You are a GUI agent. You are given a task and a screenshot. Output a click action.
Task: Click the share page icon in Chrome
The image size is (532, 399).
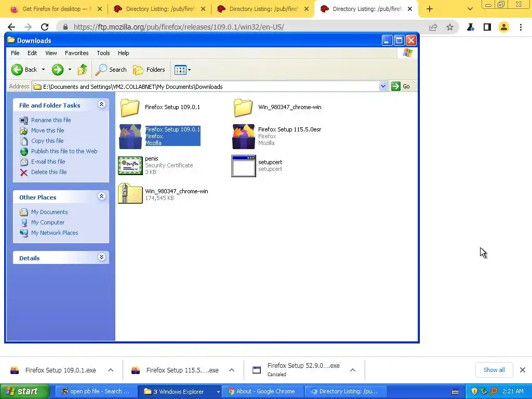click(433, 27)
